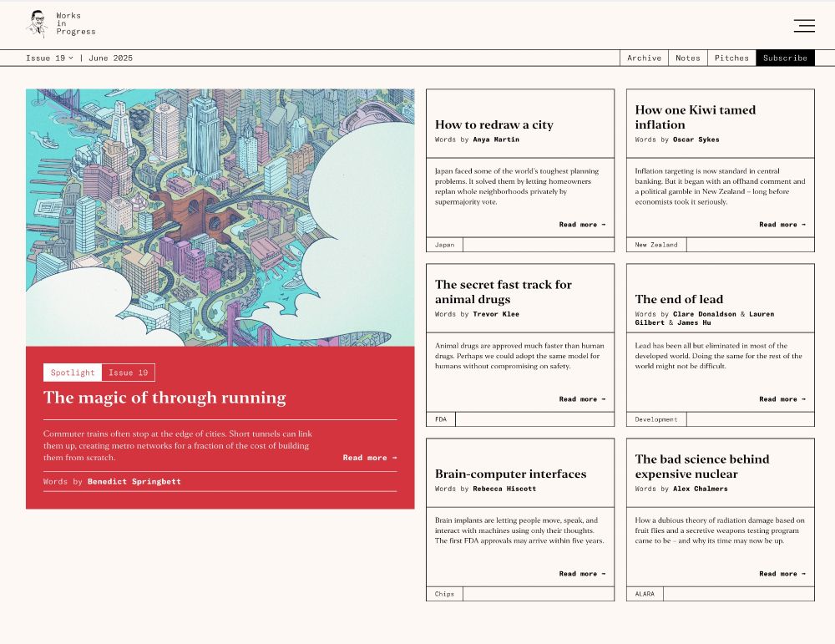The image size is (835, 644).
Task: Open 'The magic of through running' headline
Action: click(x=164, y=398)
